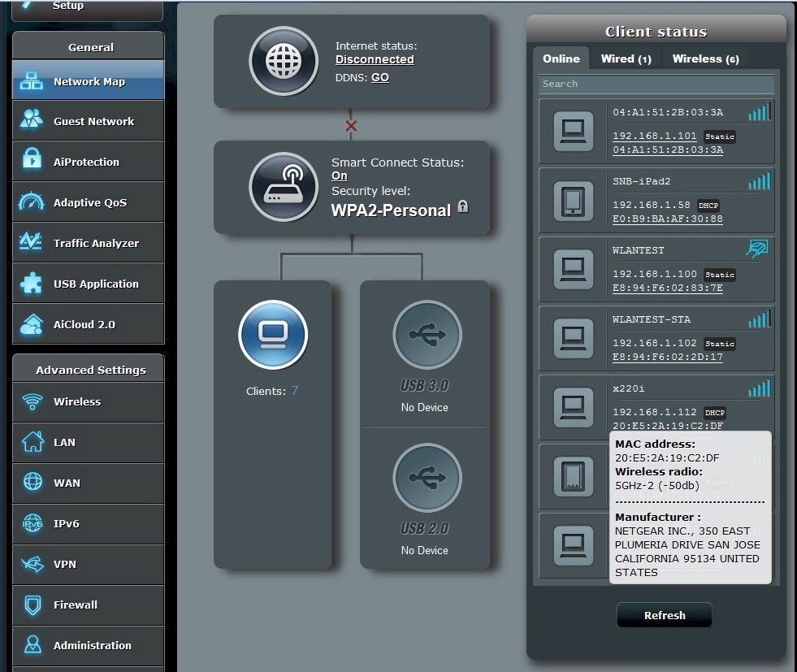Click the client Search field
Viewport: 797px width, 672px height.
[656, 84]
